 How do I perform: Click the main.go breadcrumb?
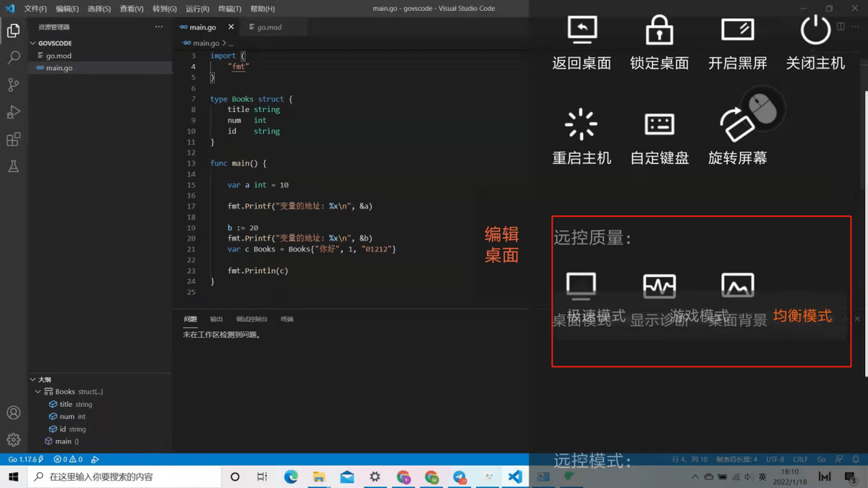(205, 43)
